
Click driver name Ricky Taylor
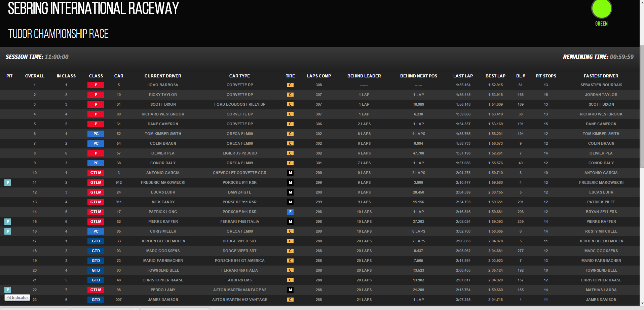coord(163,95)
